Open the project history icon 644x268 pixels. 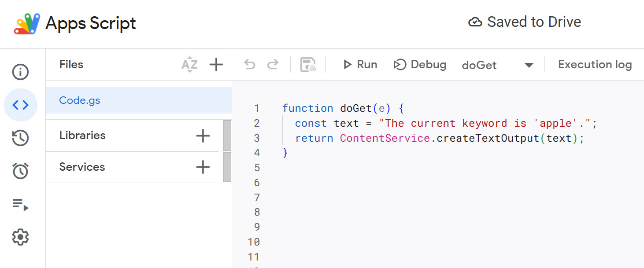(x=20, y=138)
